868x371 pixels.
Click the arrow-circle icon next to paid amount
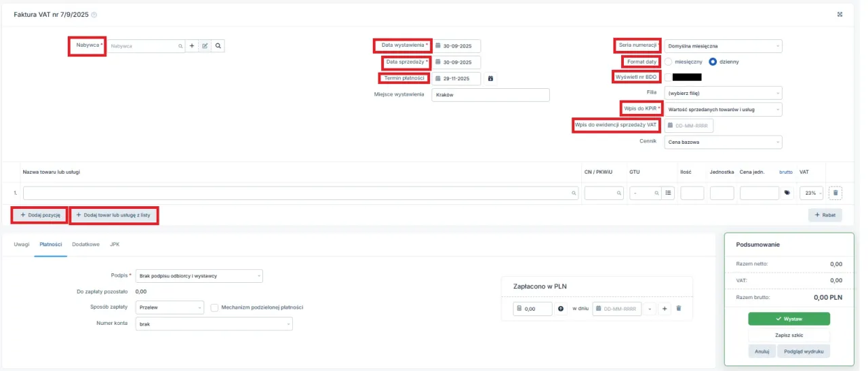(561, 309)
